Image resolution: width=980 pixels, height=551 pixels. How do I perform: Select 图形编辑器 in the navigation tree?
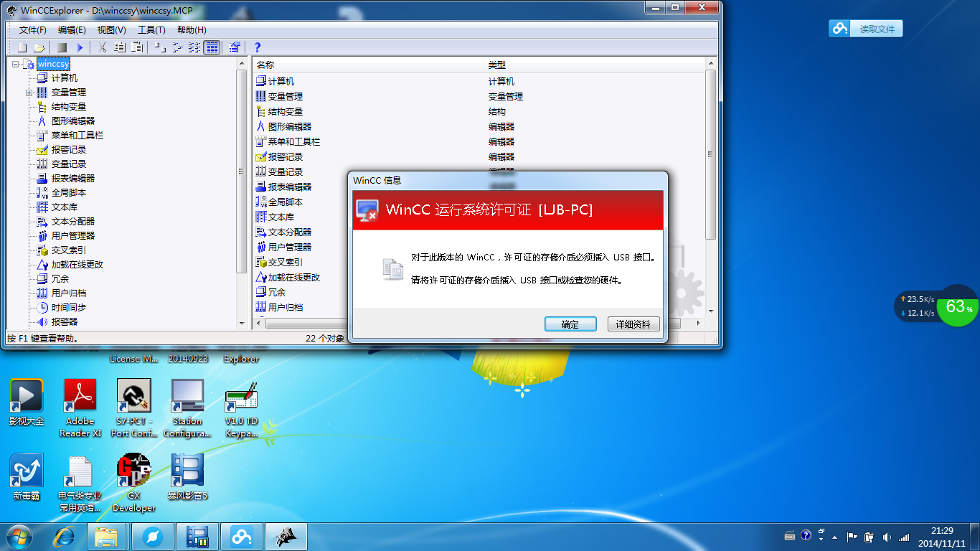[x=73, y=121]
